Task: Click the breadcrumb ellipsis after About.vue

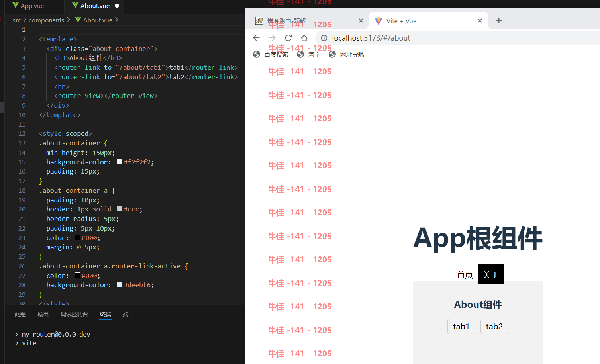Action: pyautogui.click(x=123, y=20)
